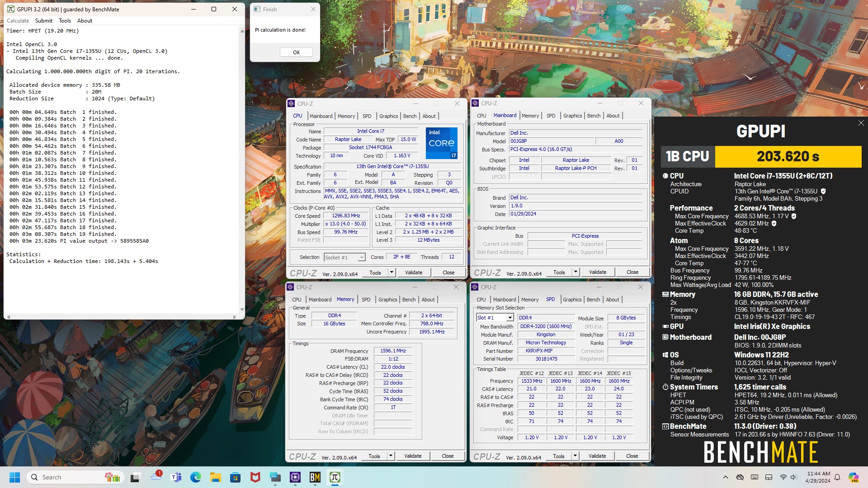Open About tab in CPU-Z Memory window

tap(428, 300)
